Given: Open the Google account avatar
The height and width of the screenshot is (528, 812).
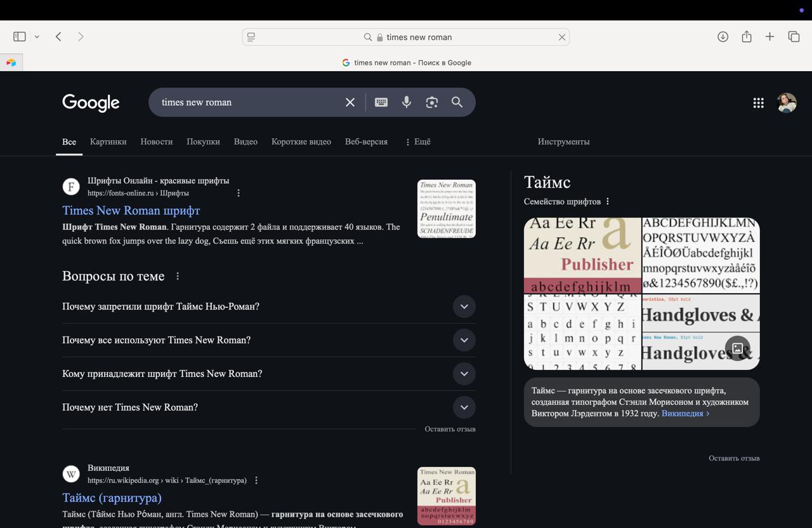Looking at the screenshot, I should pyautogui.click(x=787, y=103).
